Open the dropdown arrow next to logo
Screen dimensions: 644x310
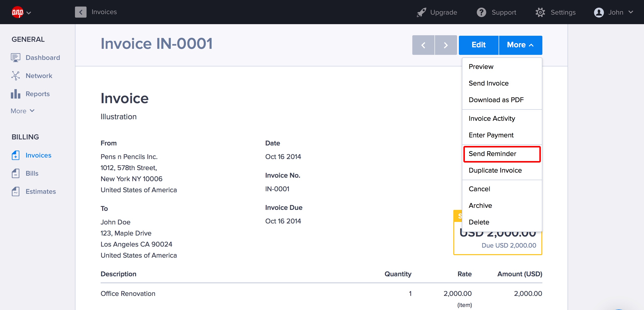(x=29, y=13)
